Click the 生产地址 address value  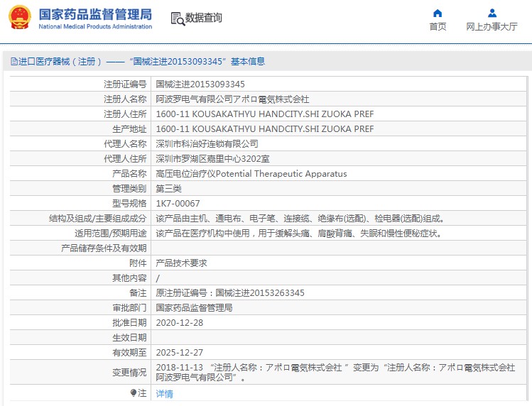coord(265,129)
